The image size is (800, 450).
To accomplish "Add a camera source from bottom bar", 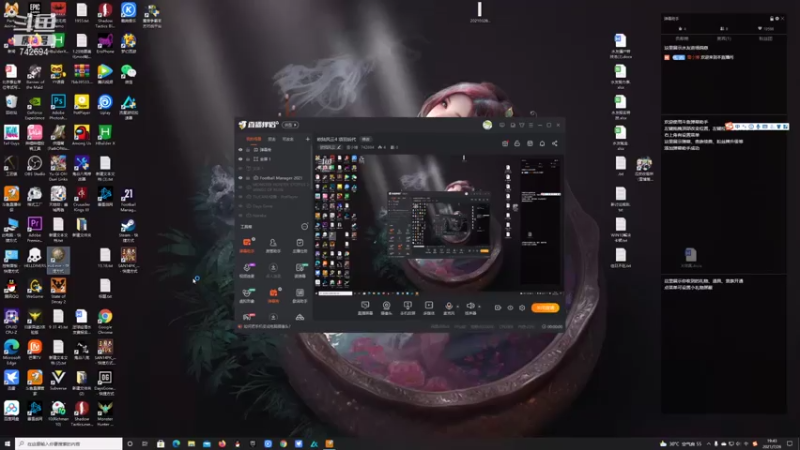I will tap(386, 307).
